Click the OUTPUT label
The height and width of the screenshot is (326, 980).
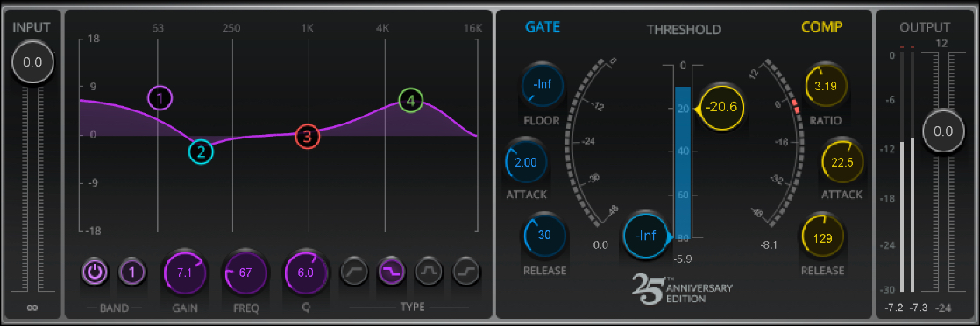925,27
